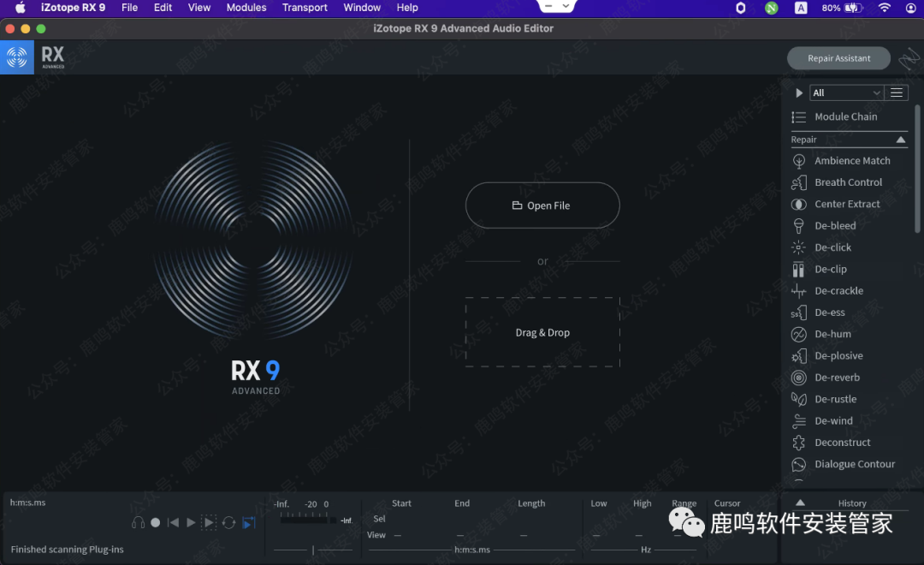
Task: Open the Modules menu
Action: pyautogui.click(x=246, y=8)
